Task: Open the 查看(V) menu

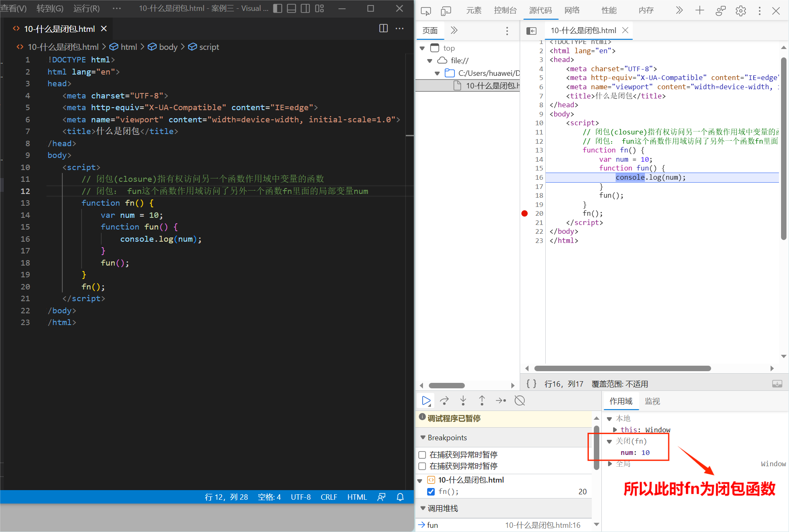Action: [13, 8]
